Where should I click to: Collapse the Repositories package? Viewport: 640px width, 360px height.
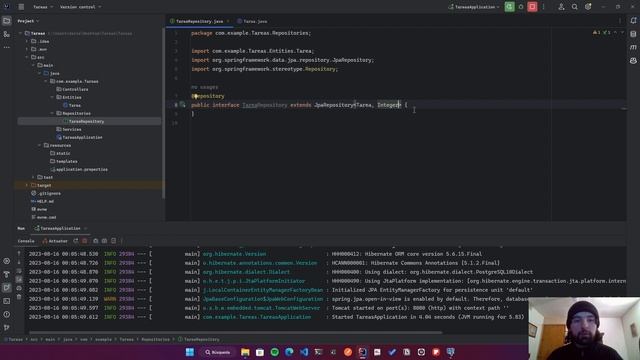click(52, 113)
